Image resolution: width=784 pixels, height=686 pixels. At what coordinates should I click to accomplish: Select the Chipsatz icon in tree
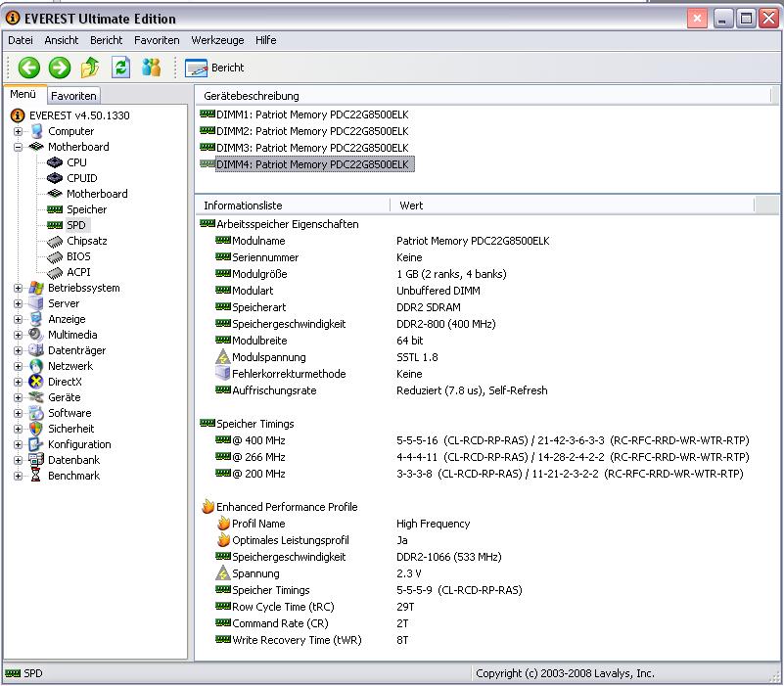pos(55,242)
